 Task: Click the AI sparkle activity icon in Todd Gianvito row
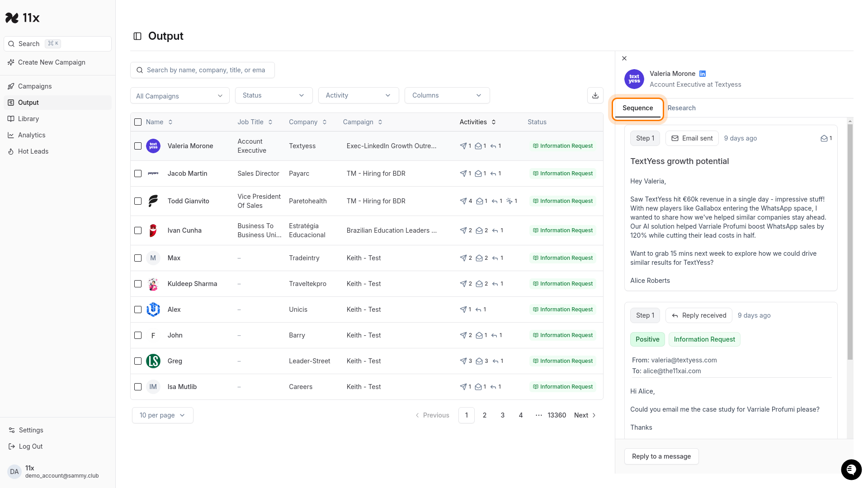tap(509, 201)
